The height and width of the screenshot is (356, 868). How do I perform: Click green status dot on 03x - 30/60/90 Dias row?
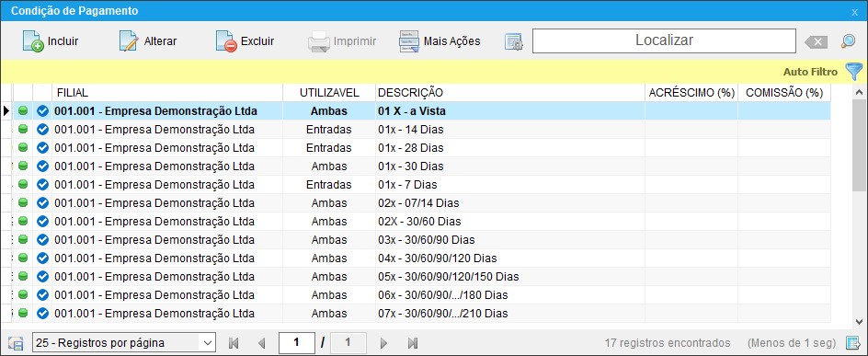pyautogui.click(x=23, y=239)
